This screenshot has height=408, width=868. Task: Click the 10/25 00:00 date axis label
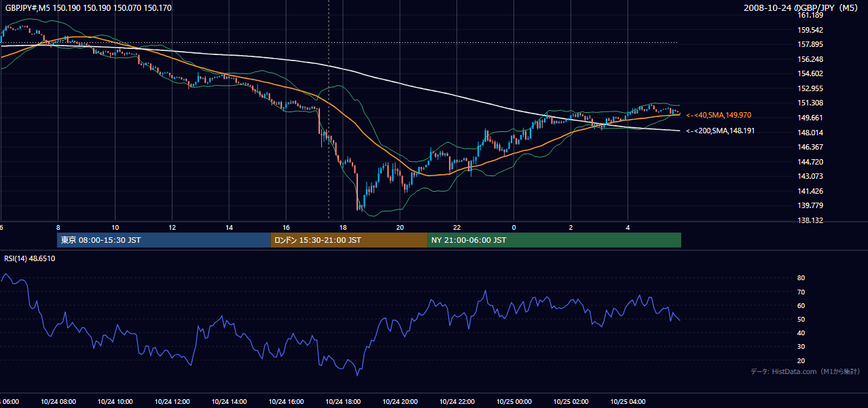[x=514, y=401]
